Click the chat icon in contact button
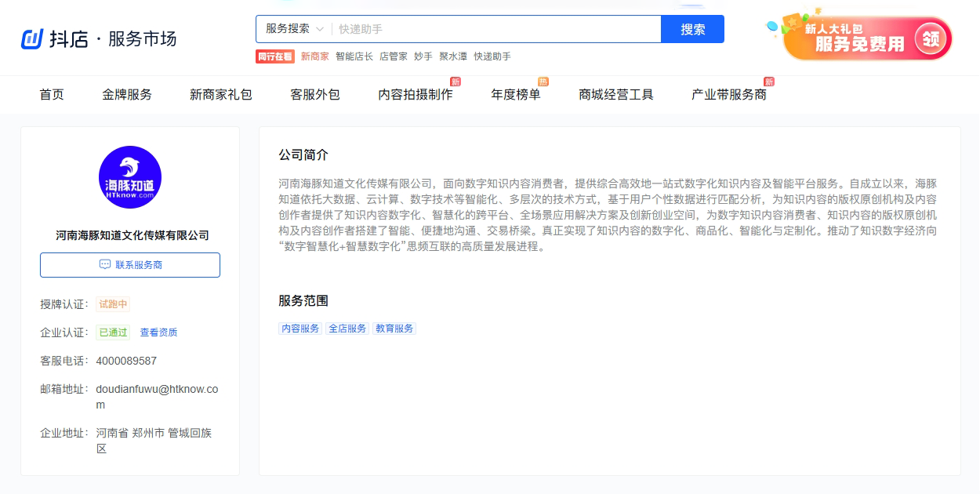The width and height of the screenshot is (980, 494). point(105,265)
